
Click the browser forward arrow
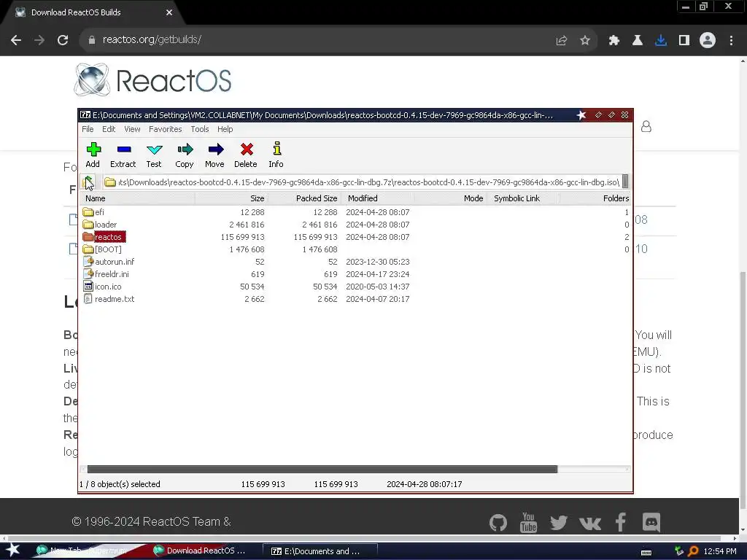pyautogui.click(x=39, y=40)
